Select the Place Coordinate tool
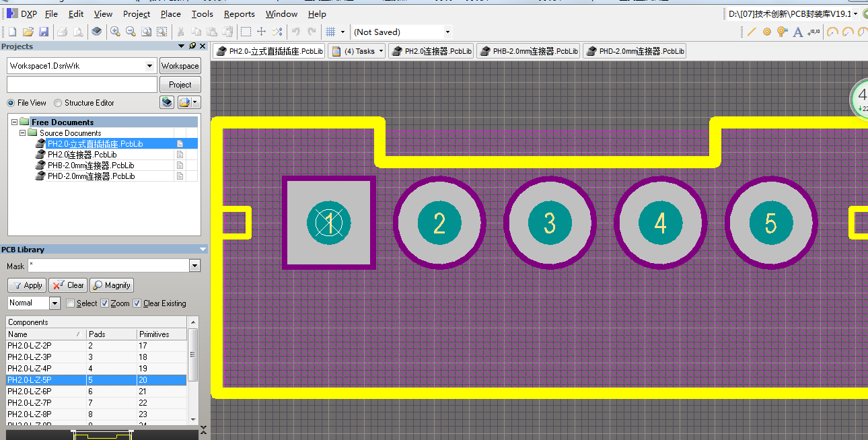The width and height of the screenshot is (868, 440). [813, 32]
